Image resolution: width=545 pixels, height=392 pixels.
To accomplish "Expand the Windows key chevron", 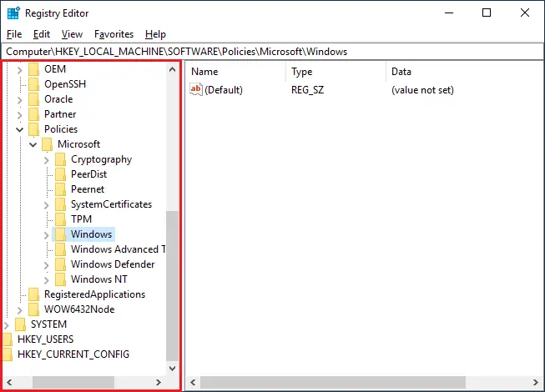I will [x=47, y=235].
